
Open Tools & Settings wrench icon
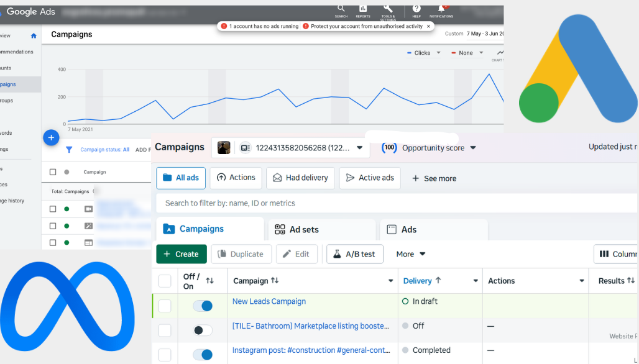pos(387,9)
